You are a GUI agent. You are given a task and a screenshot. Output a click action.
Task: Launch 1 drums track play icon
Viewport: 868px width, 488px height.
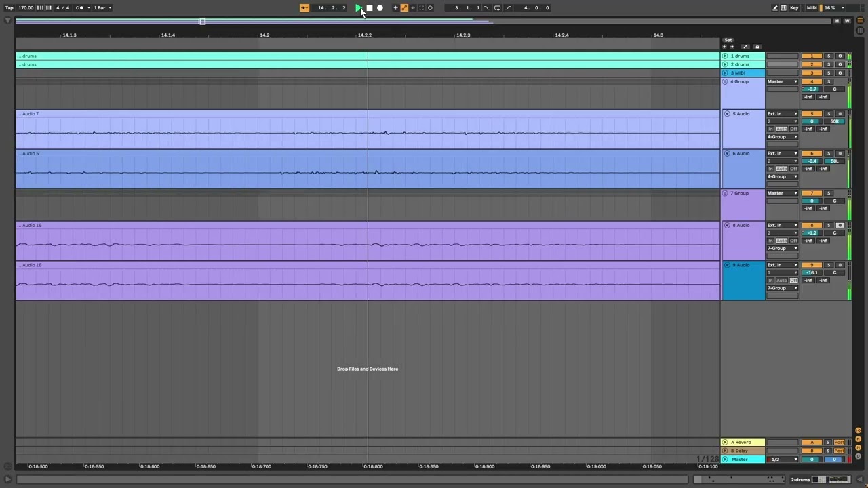click(725, 56)
